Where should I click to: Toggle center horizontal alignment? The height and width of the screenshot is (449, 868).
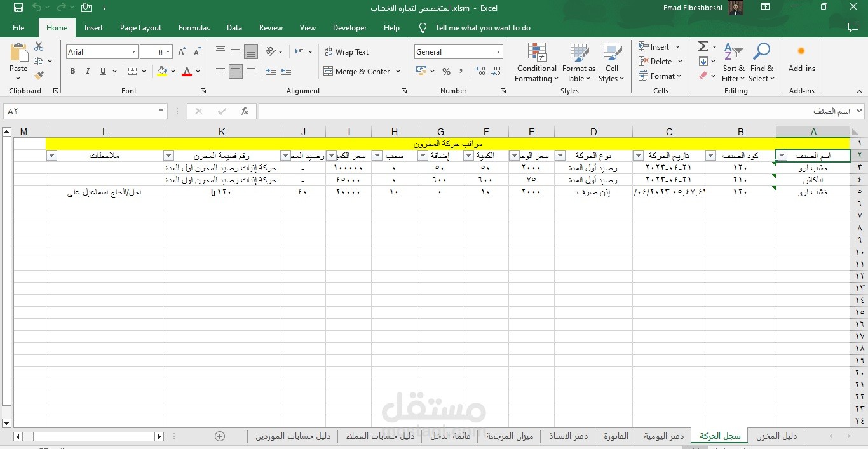[236, 72]
